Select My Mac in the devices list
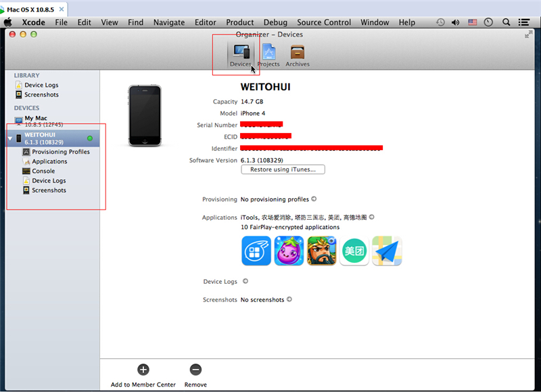 click(53, 121)
